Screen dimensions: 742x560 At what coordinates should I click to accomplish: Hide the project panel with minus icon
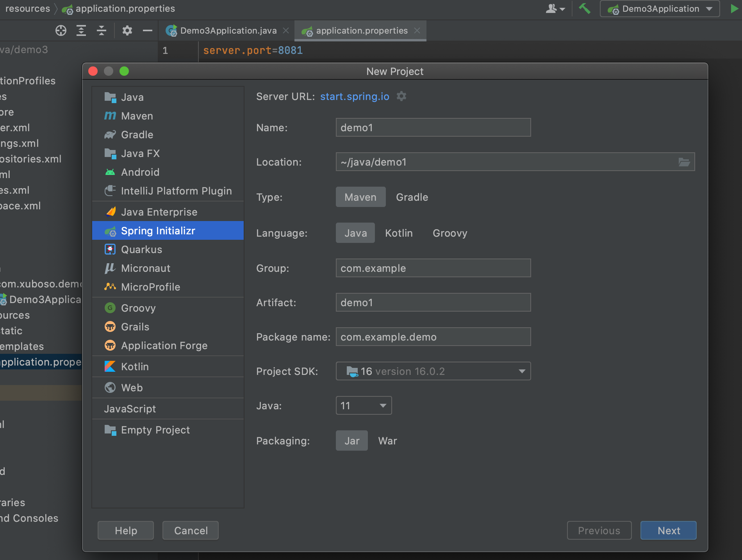[x=148, y=30]
